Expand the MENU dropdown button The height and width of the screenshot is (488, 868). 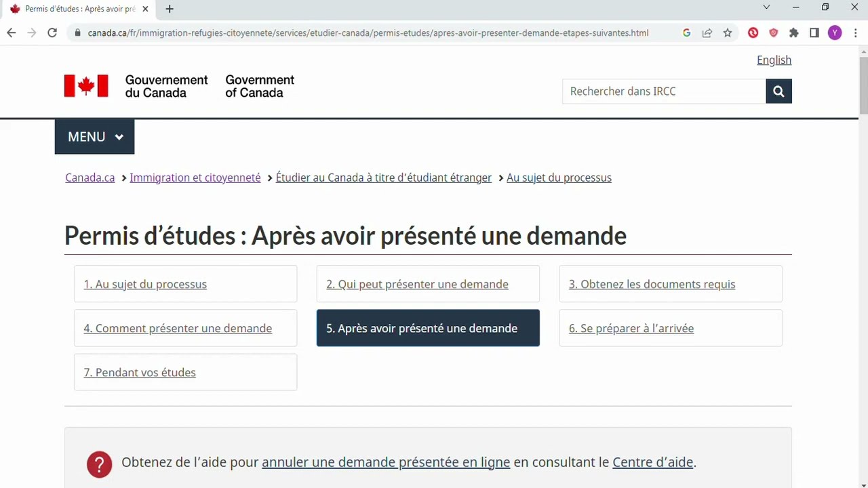tap(94, 137)
